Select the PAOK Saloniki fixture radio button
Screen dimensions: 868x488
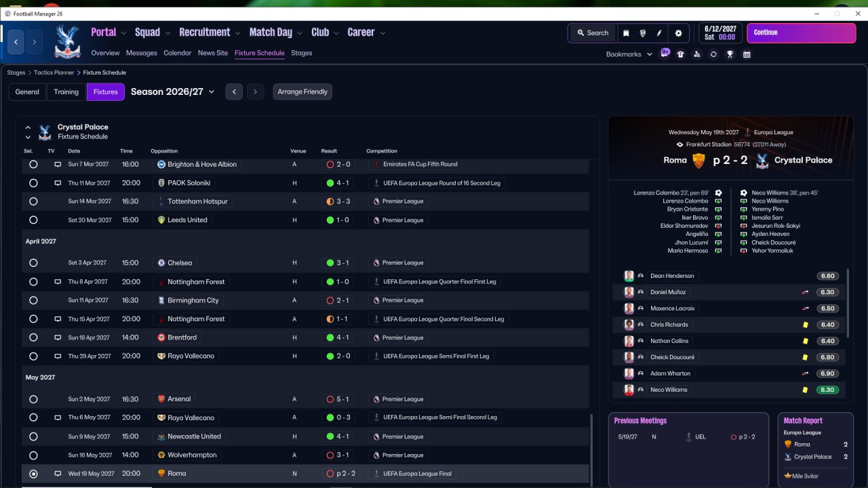coord(33,183)
